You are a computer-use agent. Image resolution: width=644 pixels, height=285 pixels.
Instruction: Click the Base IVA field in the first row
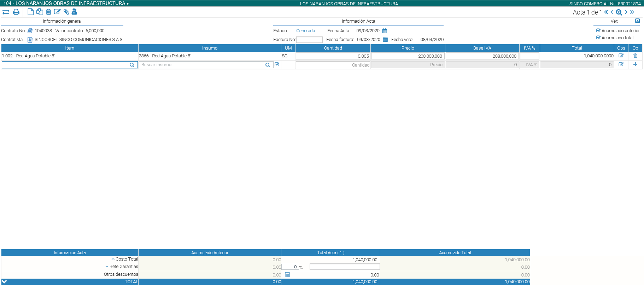pos(482,56)
